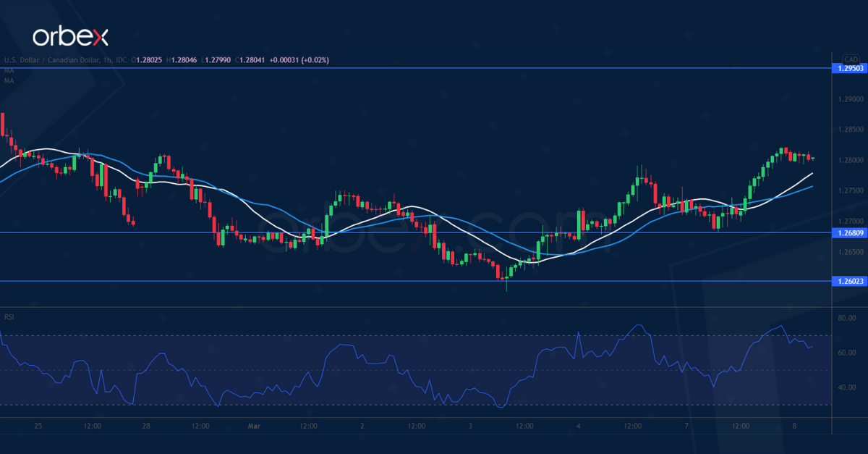
Task: Click the 1.29000 price axis tick
Action: [849, 99]
